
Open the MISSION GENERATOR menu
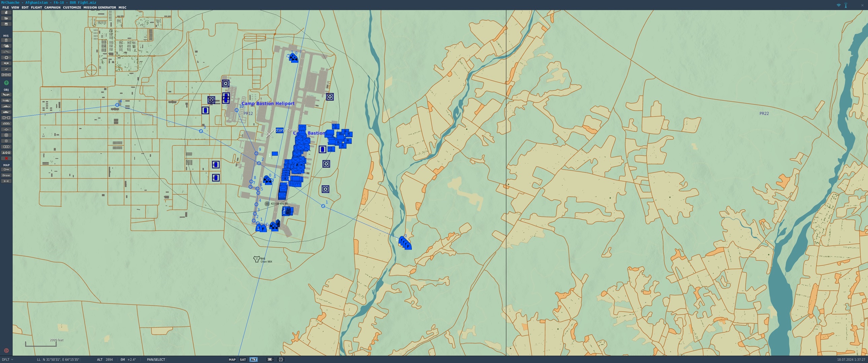[x=99, y=7]
